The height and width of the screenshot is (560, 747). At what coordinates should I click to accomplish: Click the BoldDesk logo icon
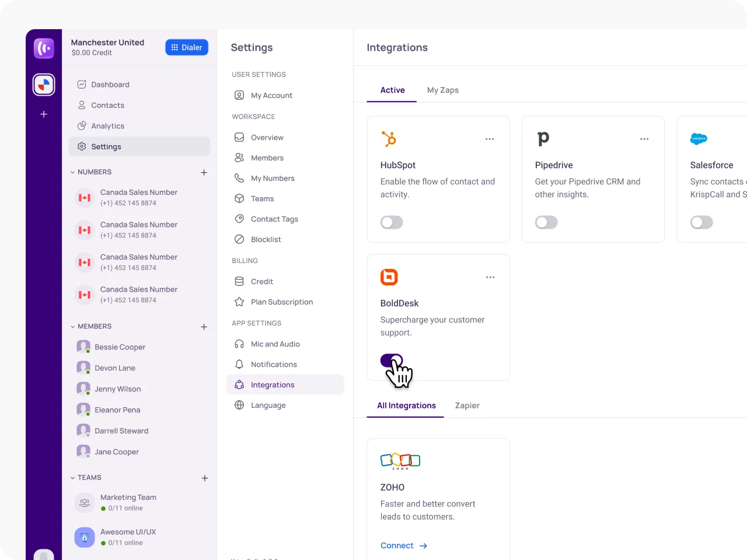389,277
